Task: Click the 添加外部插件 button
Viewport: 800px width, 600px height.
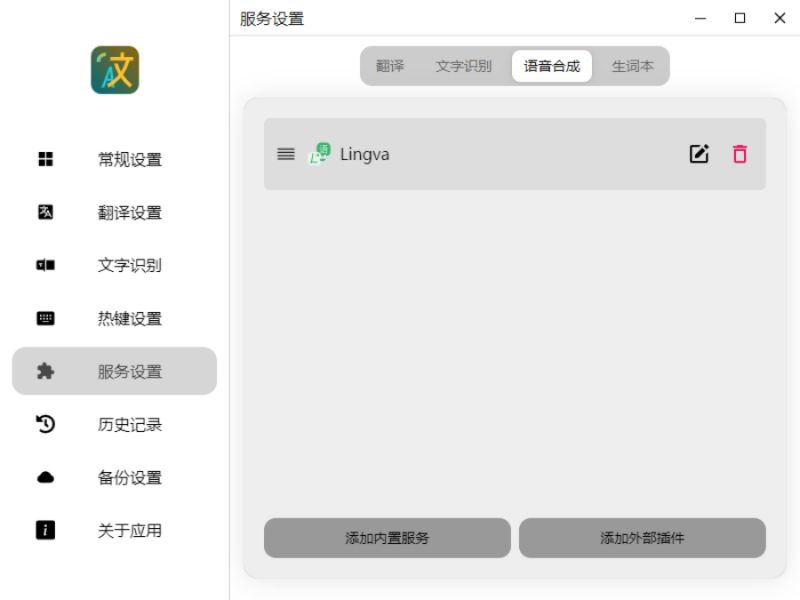Action: point(642,538)
